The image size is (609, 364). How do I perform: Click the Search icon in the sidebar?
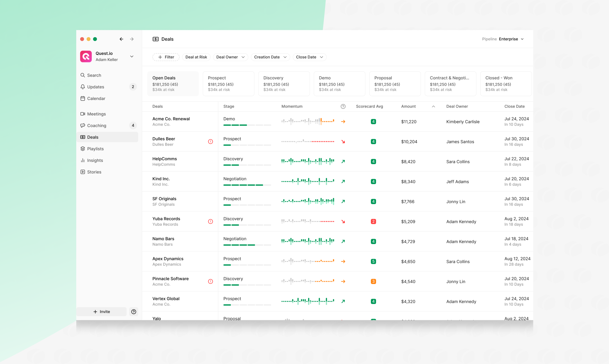click(83, 75)
